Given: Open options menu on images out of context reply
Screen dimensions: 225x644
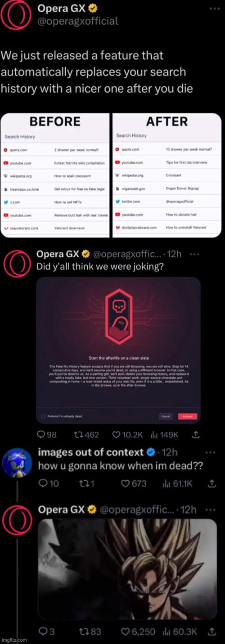Looking at the screenshot, I should pyautogui.click(x=210, y=452).
